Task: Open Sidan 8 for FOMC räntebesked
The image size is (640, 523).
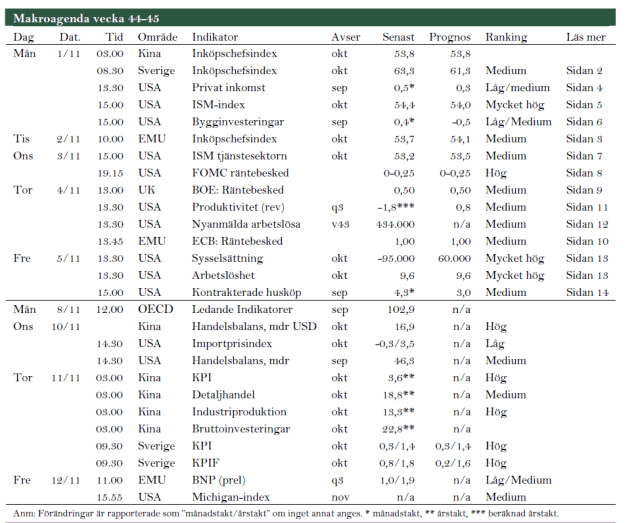Action: pos(584,173)
